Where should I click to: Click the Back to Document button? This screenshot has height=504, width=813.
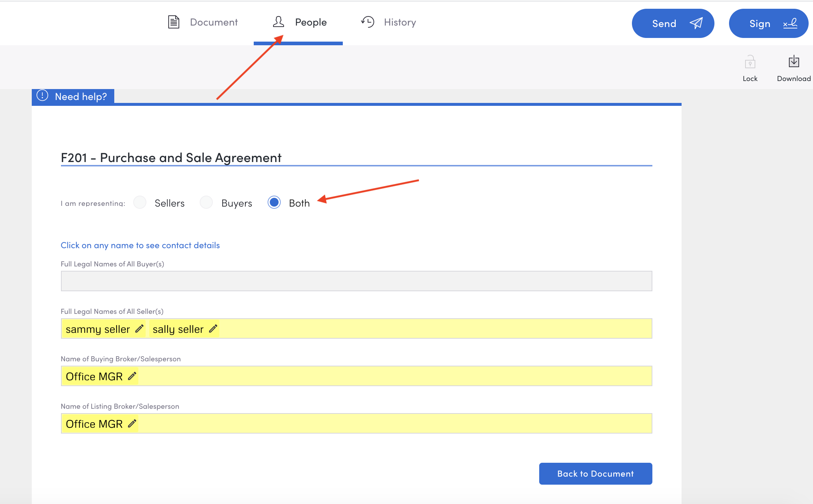[x=595, y=473]
